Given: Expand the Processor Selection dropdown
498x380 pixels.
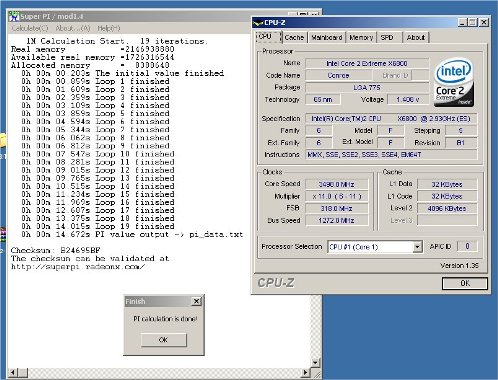Looking at the screenshot, I should (x=417, y=247).
